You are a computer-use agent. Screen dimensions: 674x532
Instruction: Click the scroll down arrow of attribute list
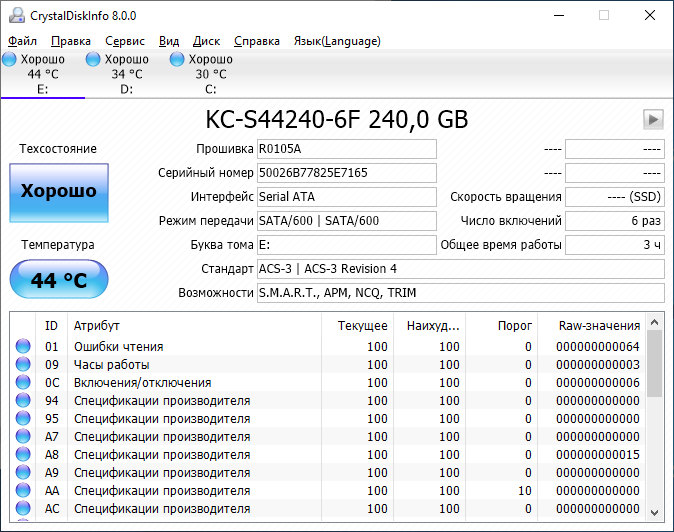(655, 513)
